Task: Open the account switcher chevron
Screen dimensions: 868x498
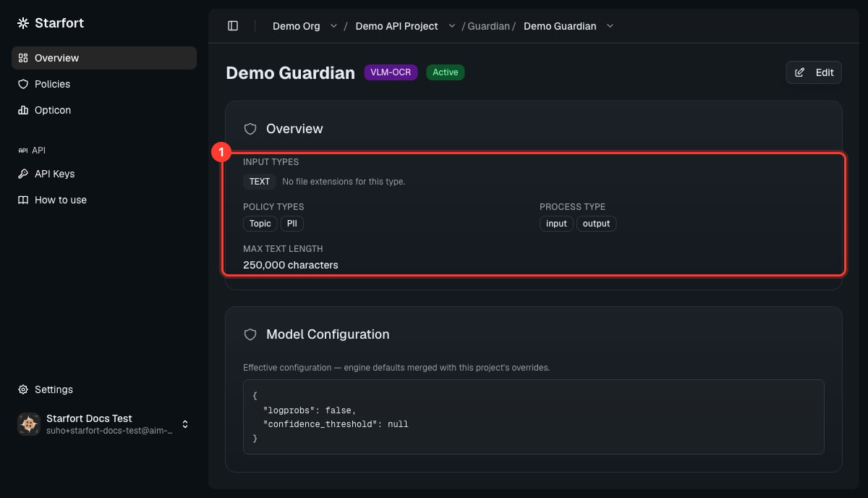Action: point(185,424)
